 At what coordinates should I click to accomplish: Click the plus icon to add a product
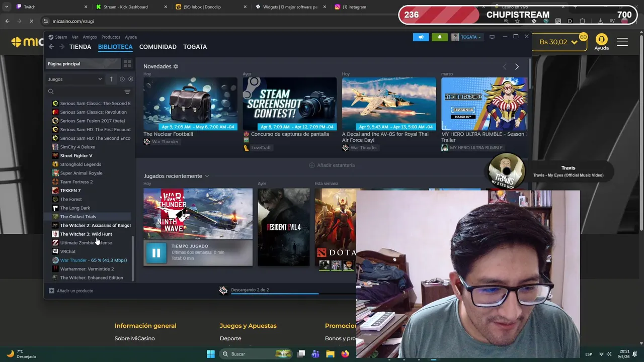point(51,291)
